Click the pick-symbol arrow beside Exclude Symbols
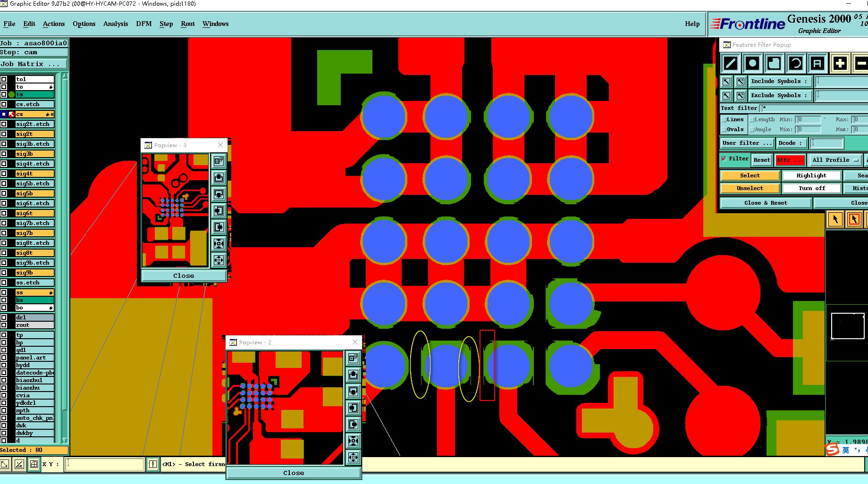This screenshot has width=868, height=484. [x=726, y=96]
